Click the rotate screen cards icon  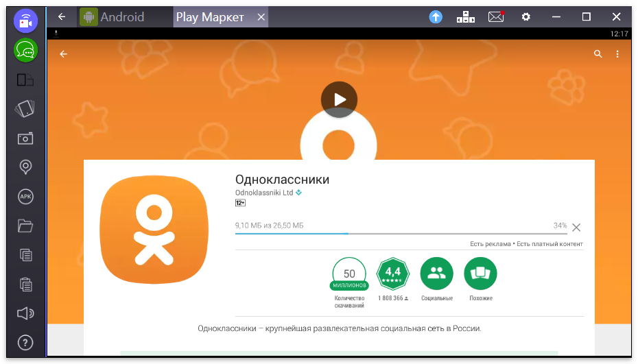(25, 108)
